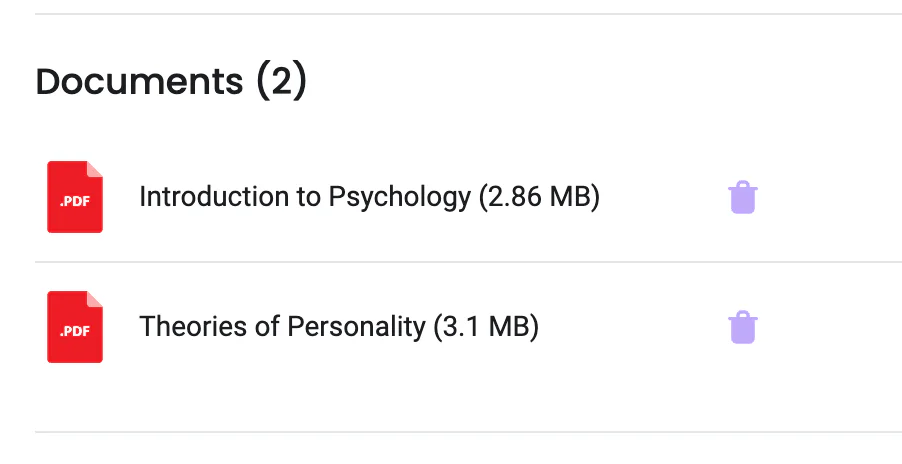902x464 pixels.
Task: Select the red PDF badge in the first row
Action: click(x=75, y=197)
